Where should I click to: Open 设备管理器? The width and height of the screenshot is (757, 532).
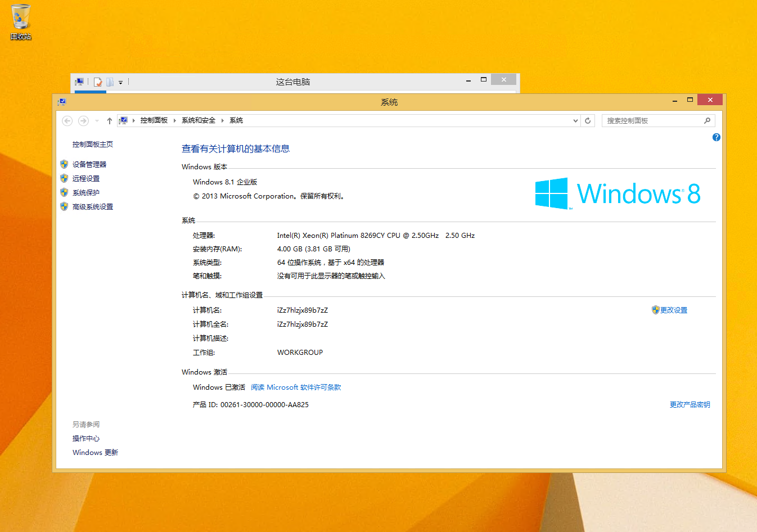[x=89, y=164]
